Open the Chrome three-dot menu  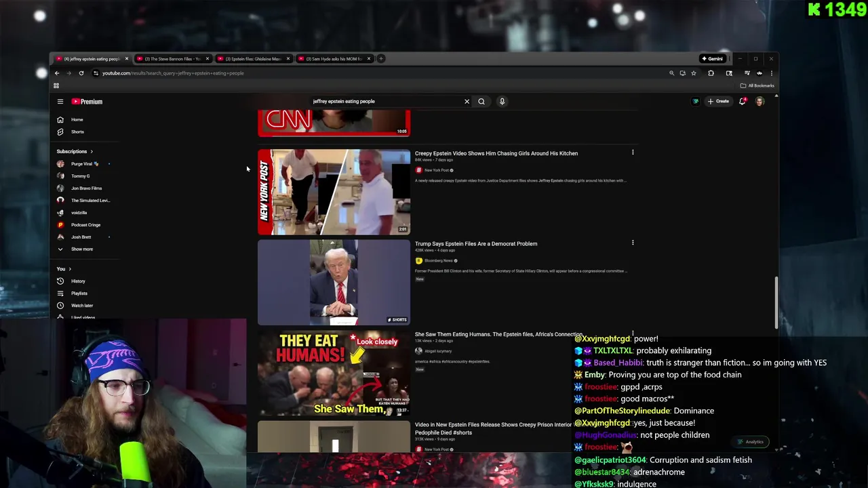pyautogui.click(x=771, y=73)
